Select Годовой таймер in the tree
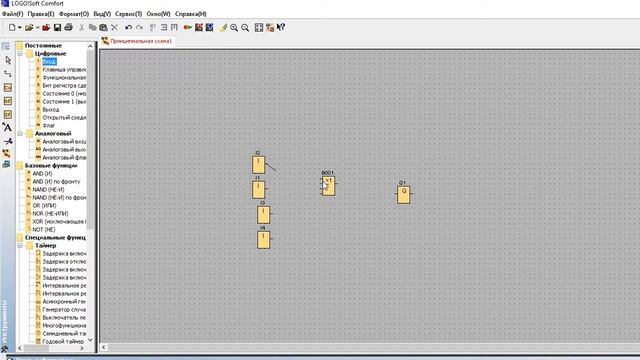 click(63, 342)
